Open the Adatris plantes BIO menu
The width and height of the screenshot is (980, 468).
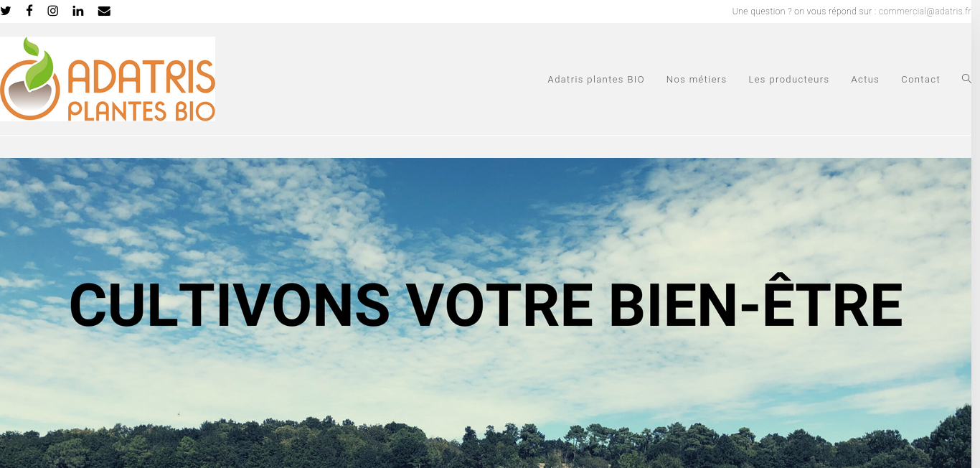tap(596, 80)
